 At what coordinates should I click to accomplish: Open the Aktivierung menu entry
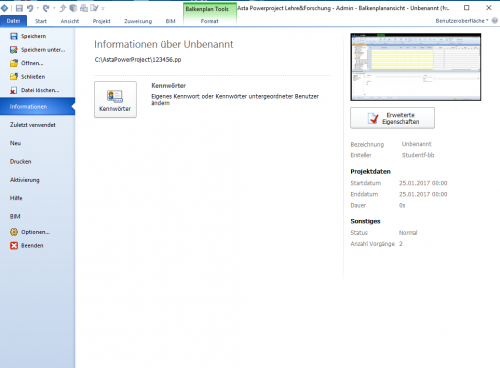[25, 180]
